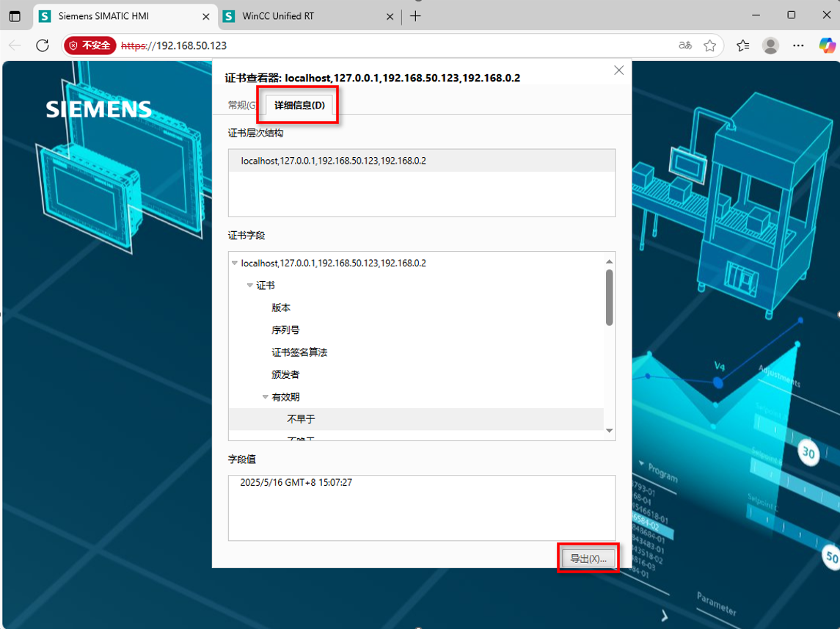Open the Settings and more ... menu

[x=798, y=45]
